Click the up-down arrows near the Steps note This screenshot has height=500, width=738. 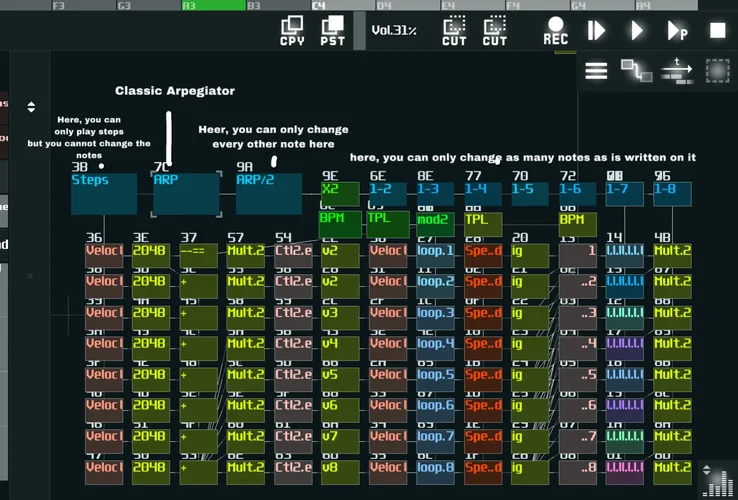tap(31, 107)
